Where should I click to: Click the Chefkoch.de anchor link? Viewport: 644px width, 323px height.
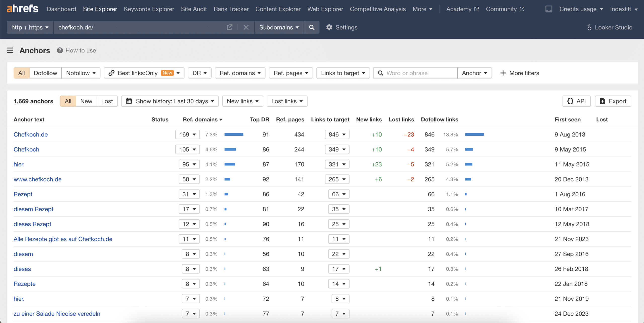click(31, 134)
